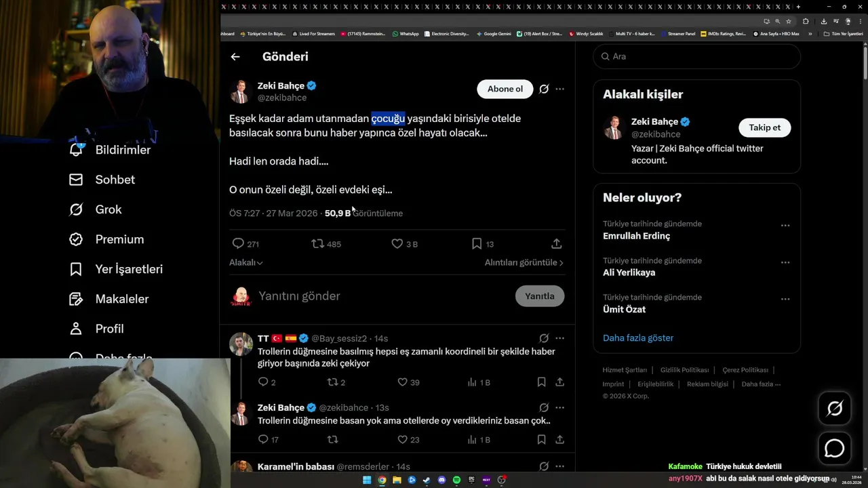
Task: Open Erişilebilirlik footer link
Action: tap(656, 384)
